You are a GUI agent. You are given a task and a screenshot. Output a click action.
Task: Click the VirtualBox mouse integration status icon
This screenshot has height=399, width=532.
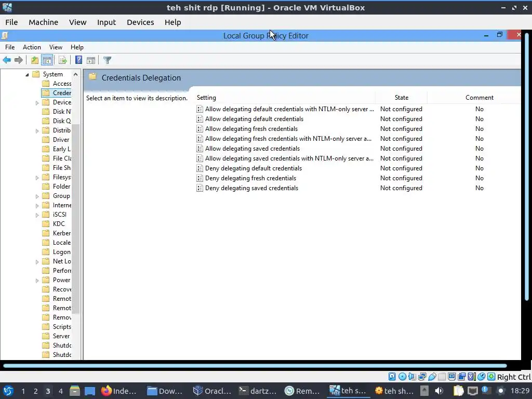click(481, 376)
